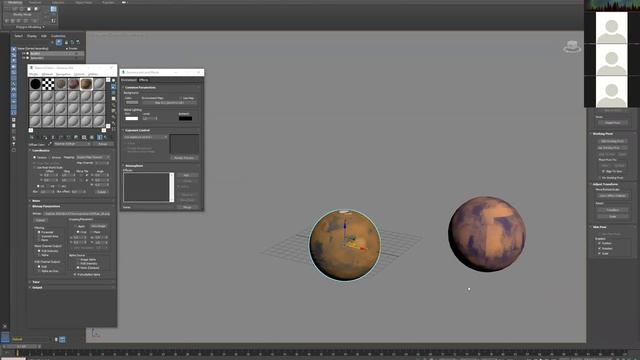Viewport: 640px width, 360px height.
Task: Toggle Display Lights filter in Scene Explorer sidebar
Action: point(13,61)
